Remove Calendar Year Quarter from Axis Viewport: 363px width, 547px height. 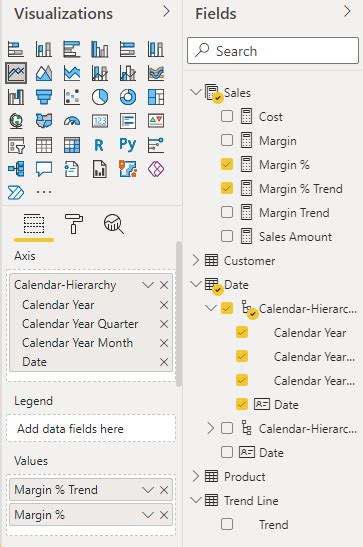[164, 324]
